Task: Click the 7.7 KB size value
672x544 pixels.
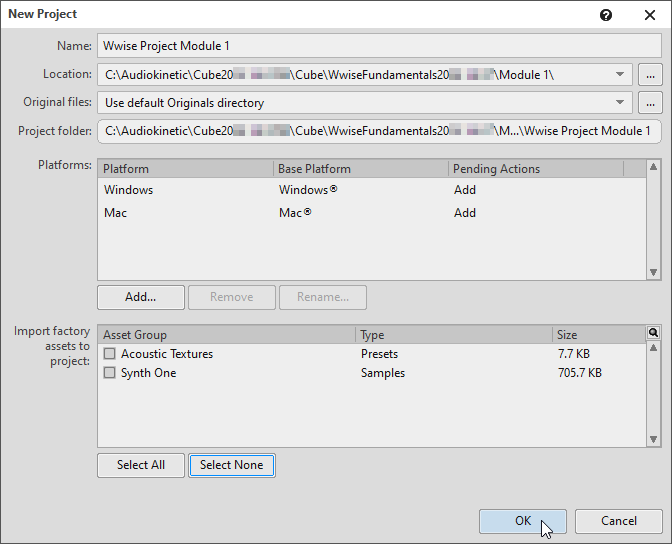Action: click(574, 354)
